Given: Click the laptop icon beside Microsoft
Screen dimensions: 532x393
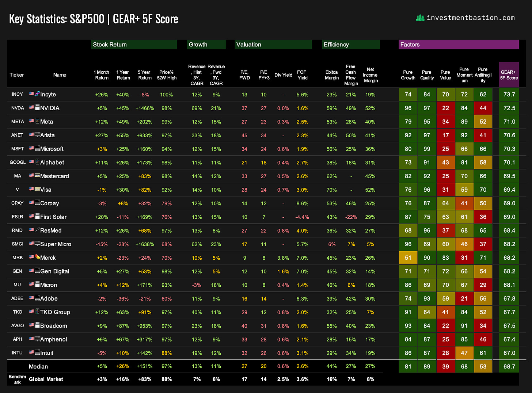Looking at the screenshot, I should 37,148.
